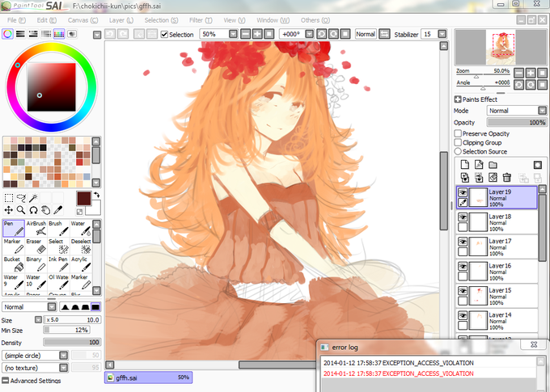Hide Layer 19 with its eye icon

coord(463,192)
